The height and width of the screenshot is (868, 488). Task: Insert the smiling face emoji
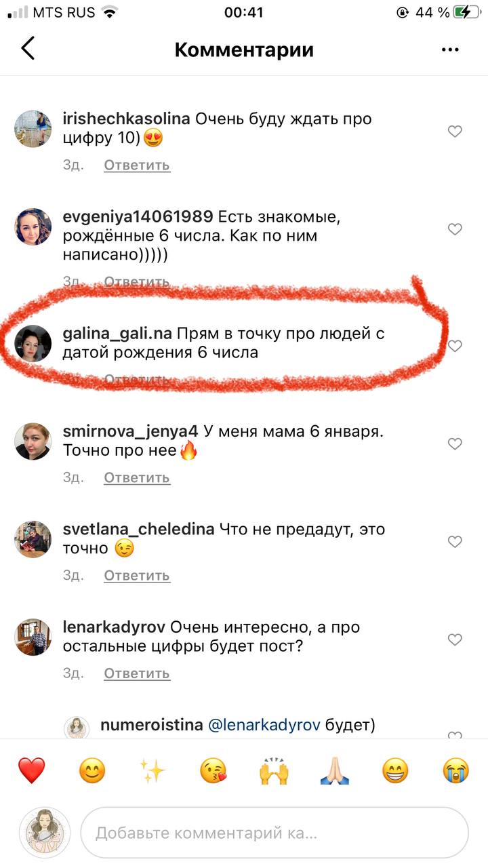click(x=92, y=770)
